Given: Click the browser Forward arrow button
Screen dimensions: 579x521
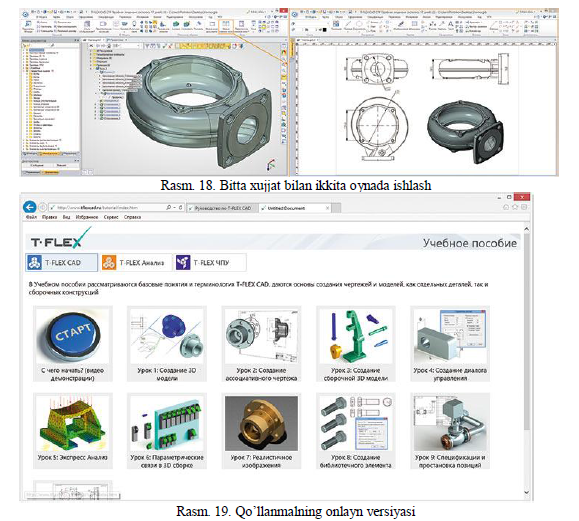Looking at the screenshot, I should [42, 208].
